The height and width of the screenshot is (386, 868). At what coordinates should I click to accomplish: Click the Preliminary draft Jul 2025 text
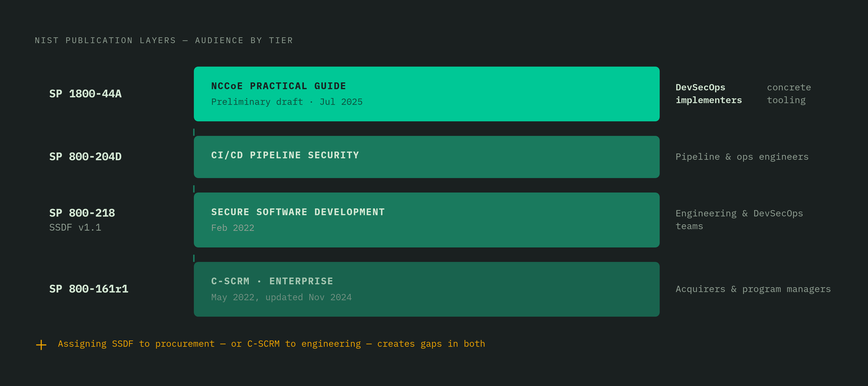click(x=287, y=102)
